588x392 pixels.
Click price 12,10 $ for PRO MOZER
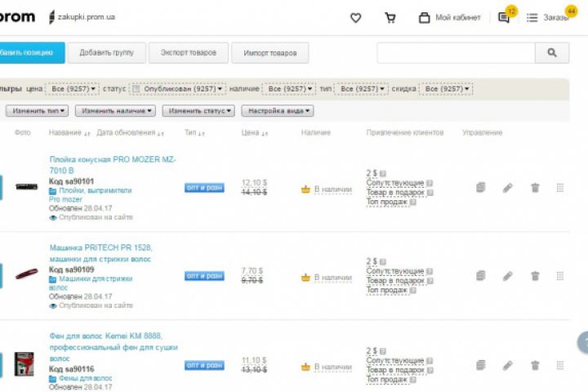click(x=254, y=183)
